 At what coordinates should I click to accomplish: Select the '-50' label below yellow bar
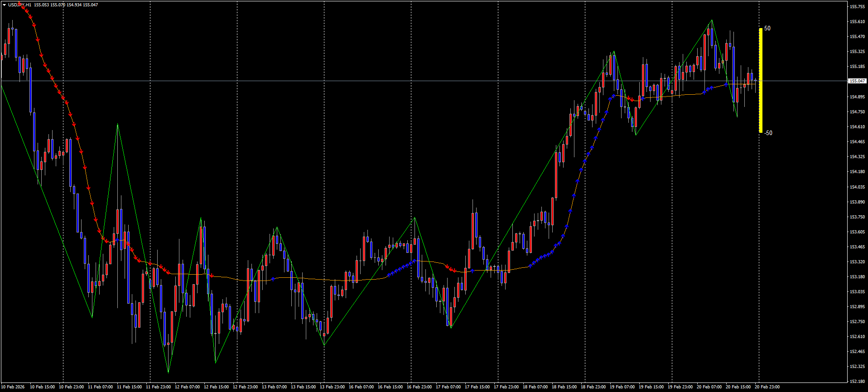tap(768, 133)
